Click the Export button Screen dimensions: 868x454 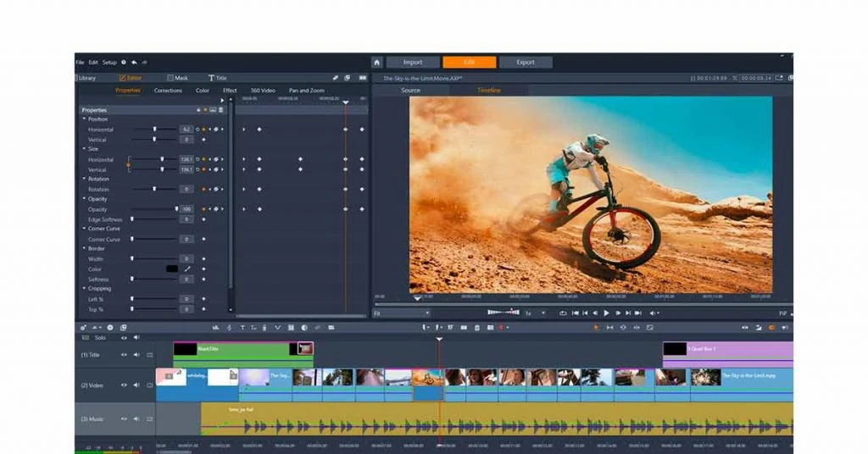(526, 62)
